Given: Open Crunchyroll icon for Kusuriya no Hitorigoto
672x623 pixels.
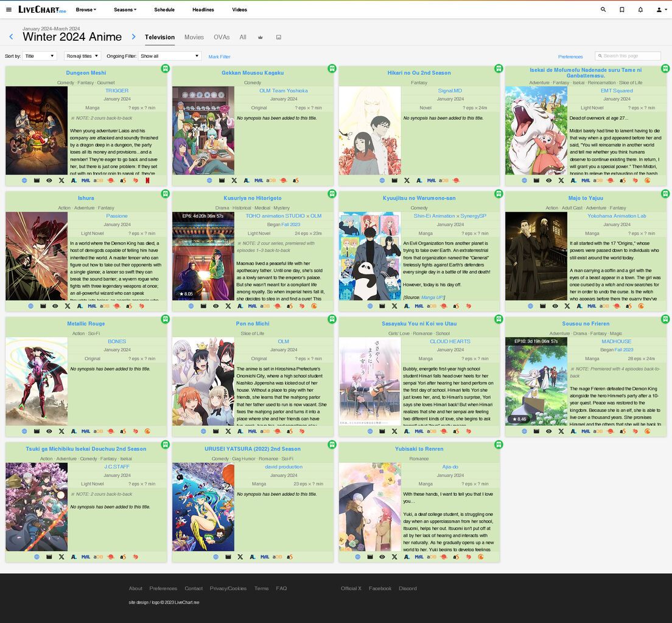Looking at the screenshot, I should point(314,306).
